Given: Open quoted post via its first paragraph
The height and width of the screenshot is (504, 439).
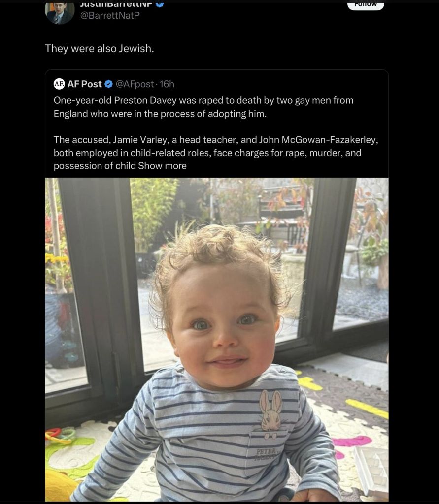Looking at the screenshot, I should pos(203,107).
